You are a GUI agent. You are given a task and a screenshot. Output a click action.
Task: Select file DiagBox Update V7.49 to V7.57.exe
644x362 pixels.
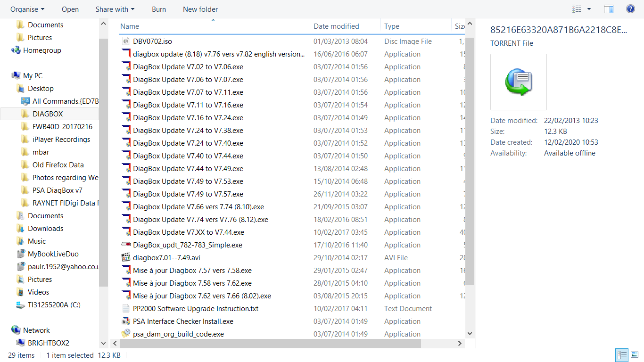pyautogui.click(x=188, y=194)
